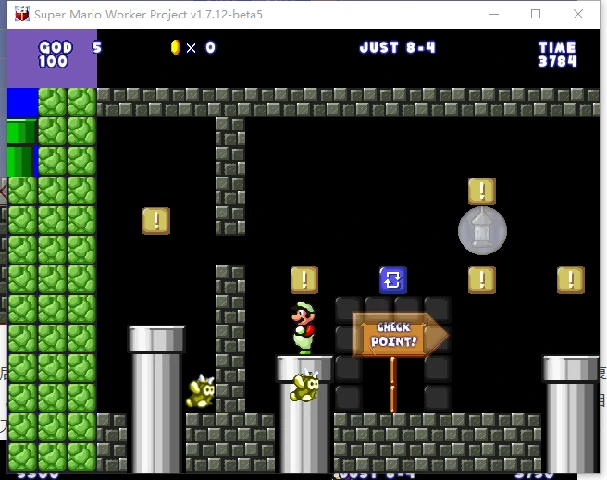Screen dimensions: 607x480
Task: Click the gold coin counter icon
Action: [x=175, y=48]
